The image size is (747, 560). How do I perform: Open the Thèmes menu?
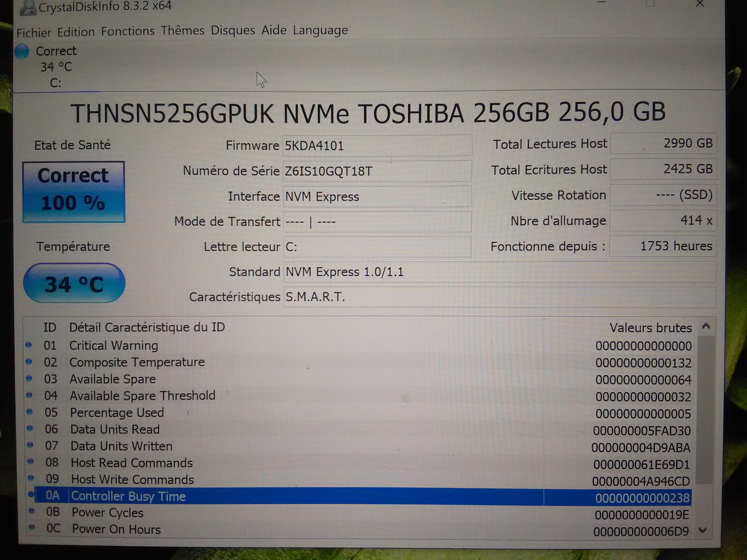(182, 31)
